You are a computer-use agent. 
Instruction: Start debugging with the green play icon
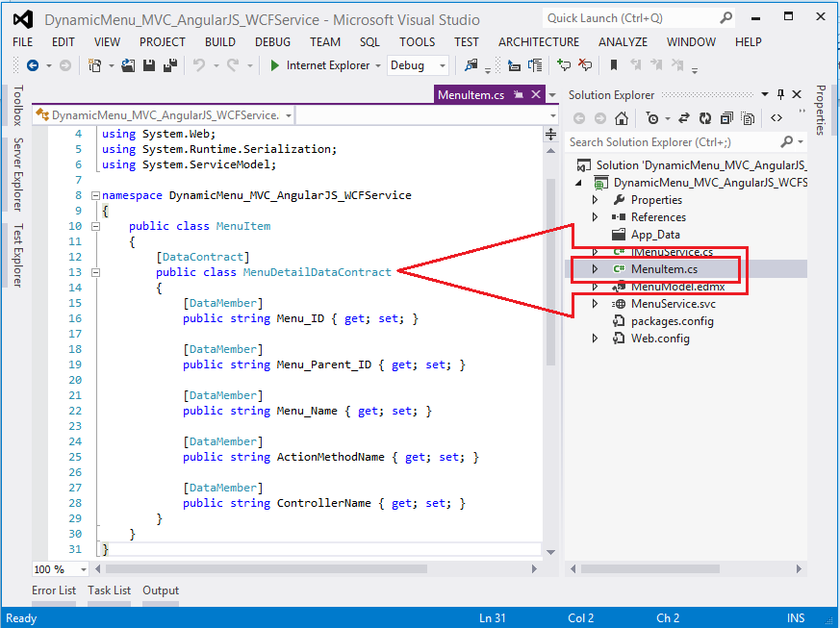pos(274,65)
